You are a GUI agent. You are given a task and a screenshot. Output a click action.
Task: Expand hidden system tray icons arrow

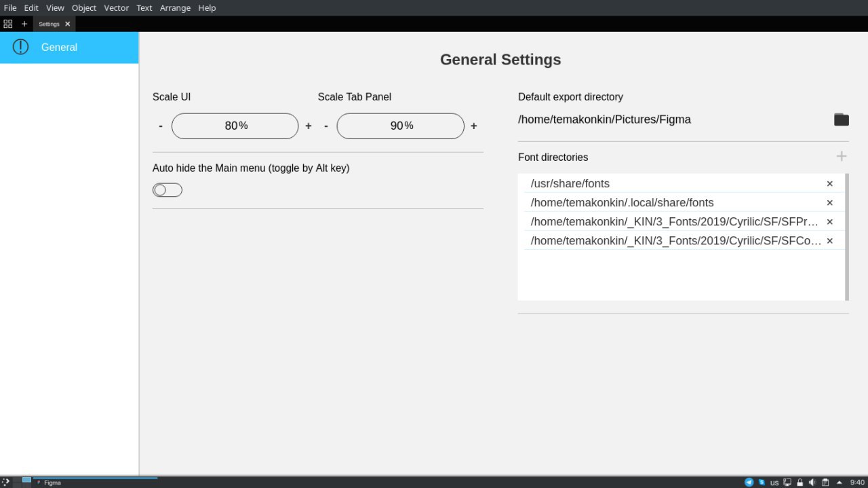(x=839, y=483)
